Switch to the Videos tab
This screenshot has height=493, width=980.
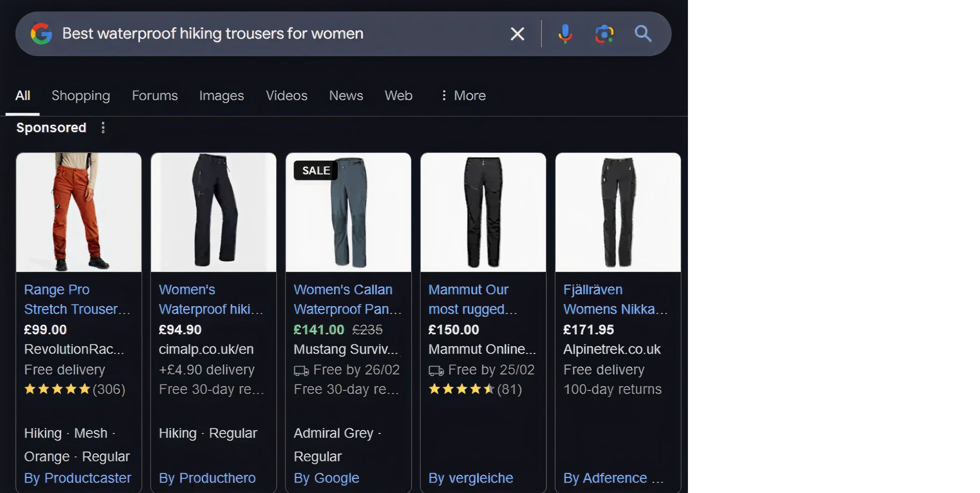tap(286, 95)
